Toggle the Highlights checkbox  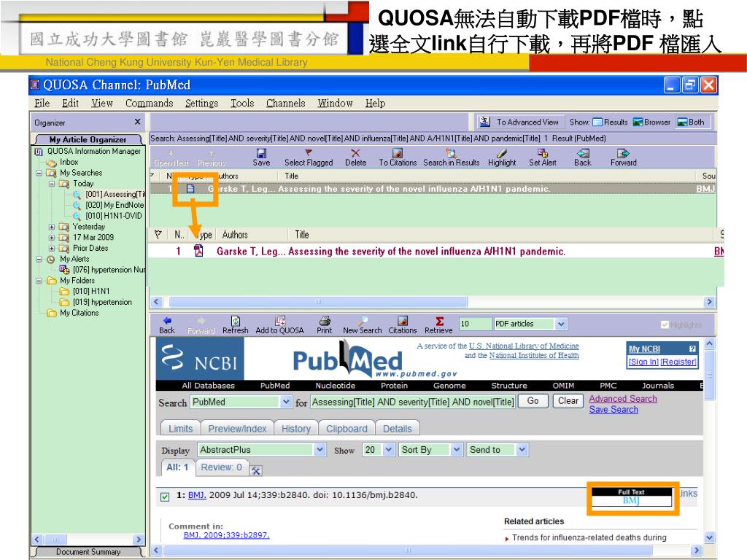[665, 324]
